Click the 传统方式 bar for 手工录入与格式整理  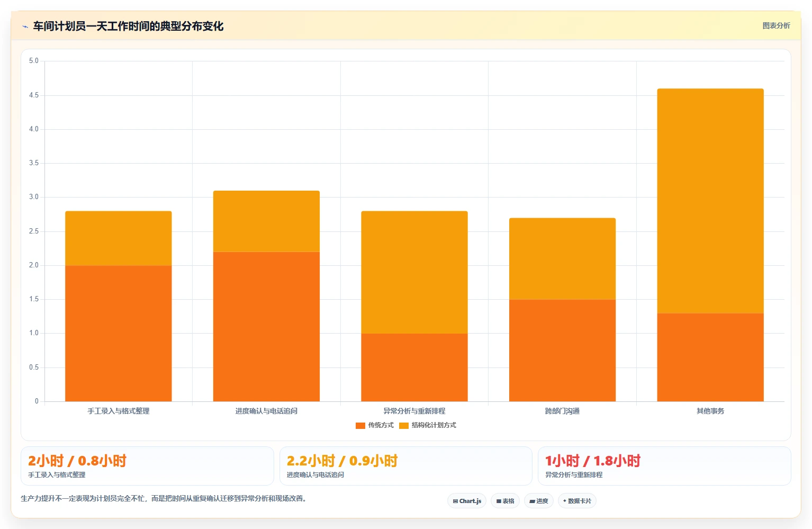point(119,334)
